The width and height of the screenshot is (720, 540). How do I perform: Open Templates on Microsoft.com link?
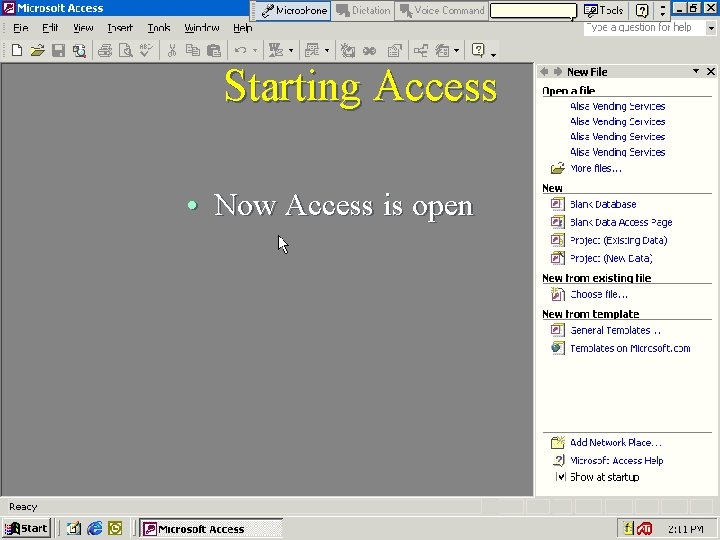pyautogui.click(x=630, y=349)
